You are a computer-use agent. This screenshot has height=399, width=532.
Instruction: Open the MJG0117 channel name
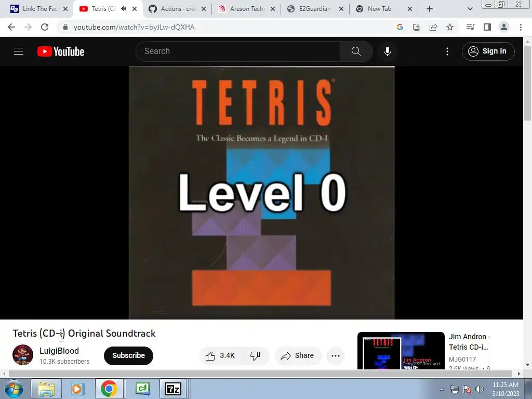(462, 359)
